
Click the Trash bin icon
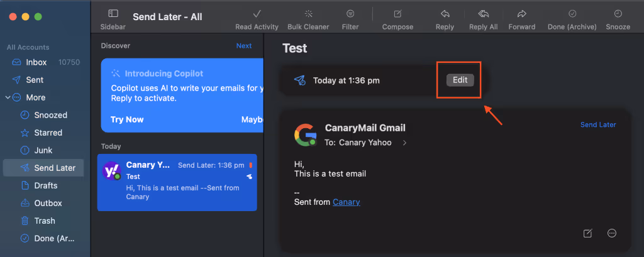point(25,221)
